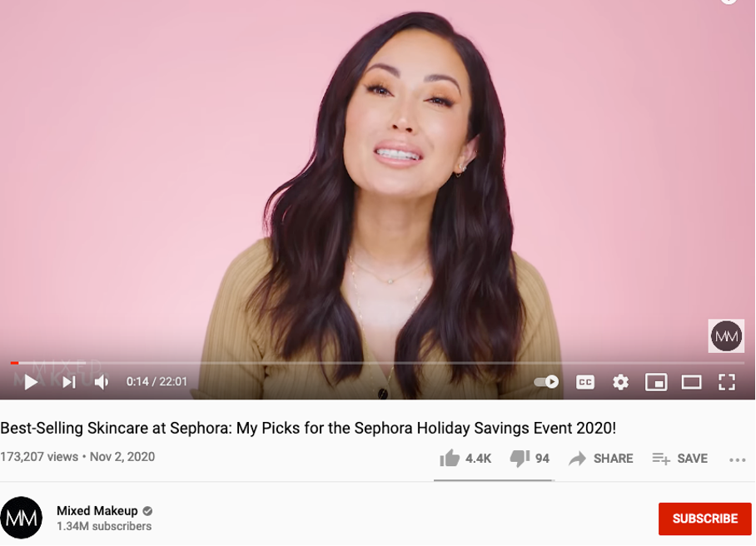Screen dimensions: 756x546
Task: Open the Mixed Makeup channel avatar
Action: point(21,518)
